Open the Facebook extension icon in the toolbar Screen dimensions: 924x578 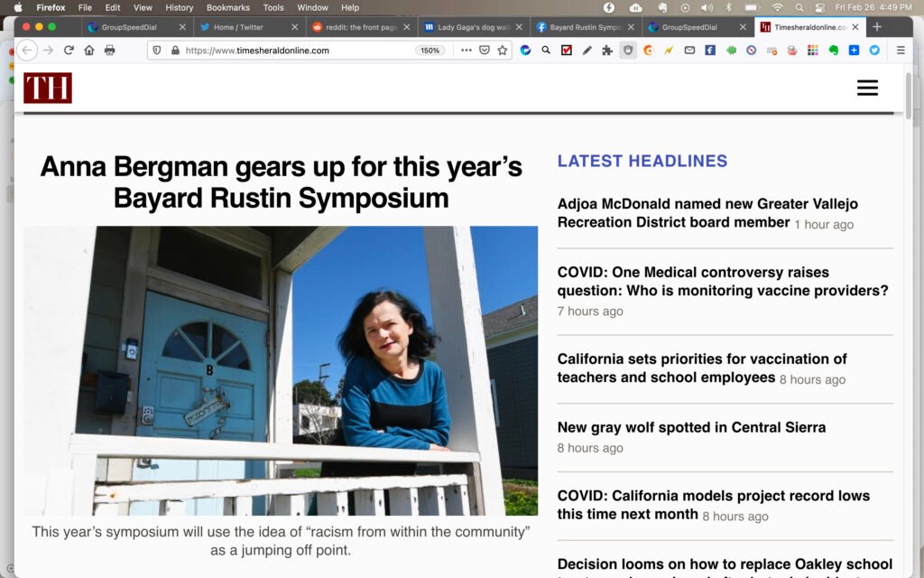pos(710,51)
